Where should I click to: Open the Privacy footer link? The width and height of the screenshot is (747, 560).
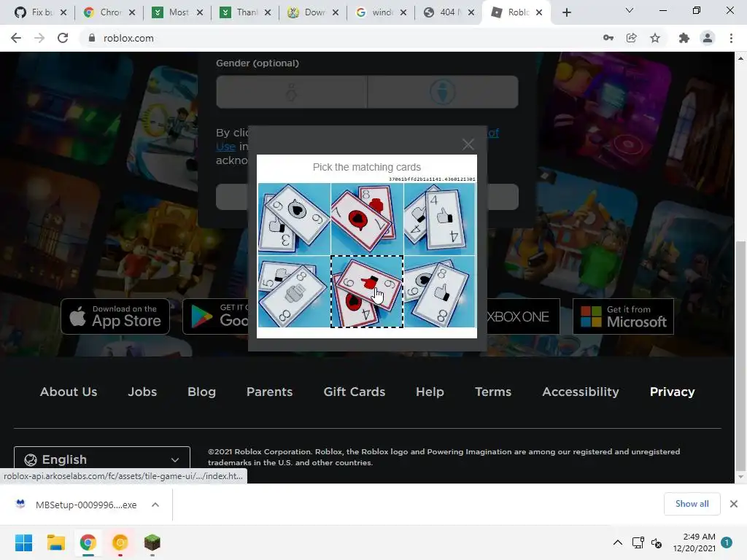tap(672, 392)
